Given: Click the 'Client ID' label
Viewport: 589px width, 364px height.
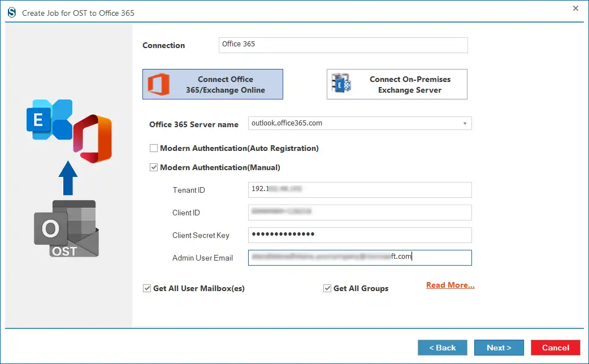Looking at the screenshot, I should (x=186, y=213).
